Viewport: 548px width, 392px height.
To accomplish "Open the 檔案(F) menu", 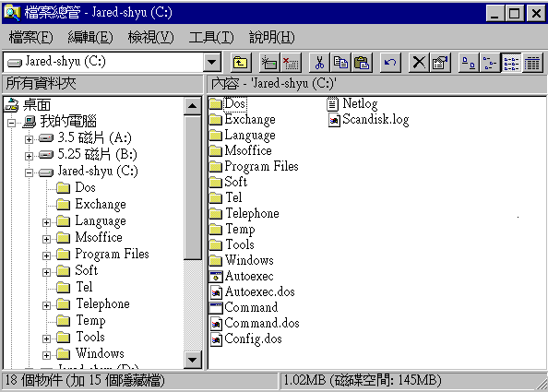I will pos(30,37).
